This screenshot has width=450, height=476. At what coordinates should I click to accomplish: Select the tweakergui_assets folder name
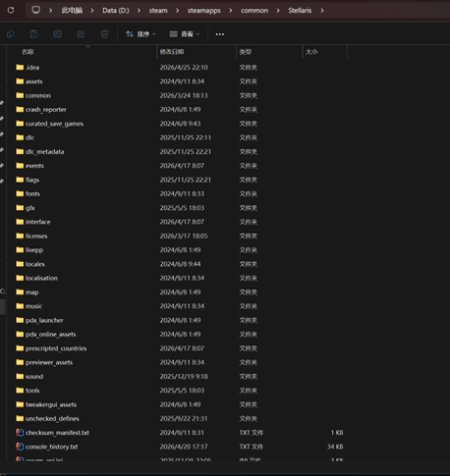51,404
